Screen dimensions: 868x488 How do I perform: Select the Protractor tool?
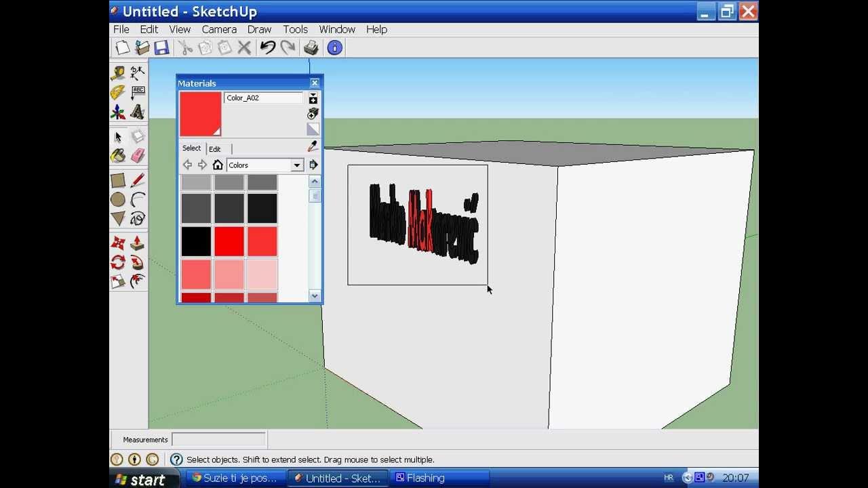tap(118, 92)
